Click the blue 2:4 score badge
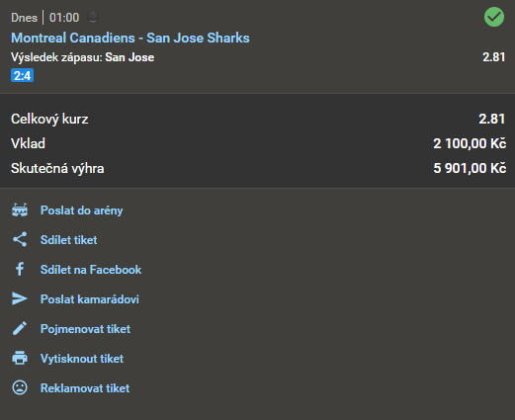 pyautogui.click(x=22, y=76)
